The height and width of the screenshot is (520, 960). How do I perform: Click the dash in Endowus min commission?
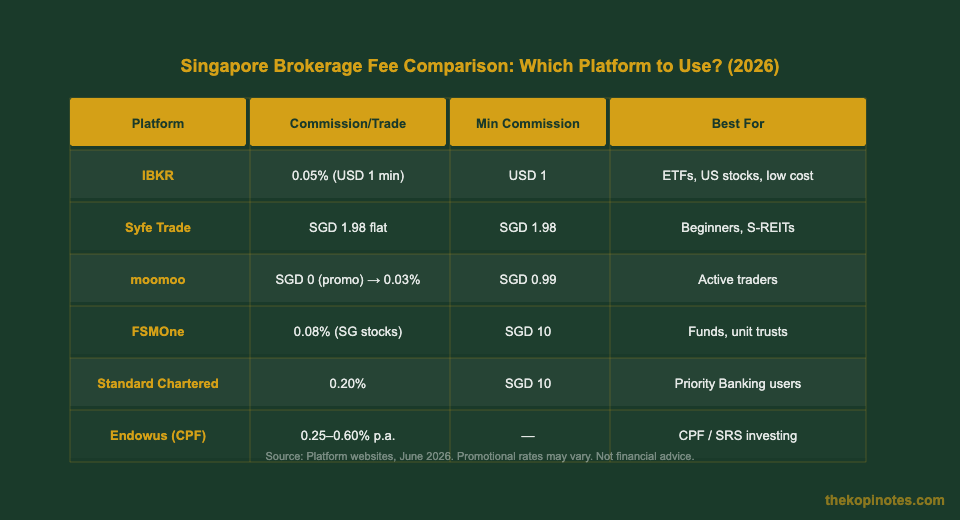click(528, 436)
